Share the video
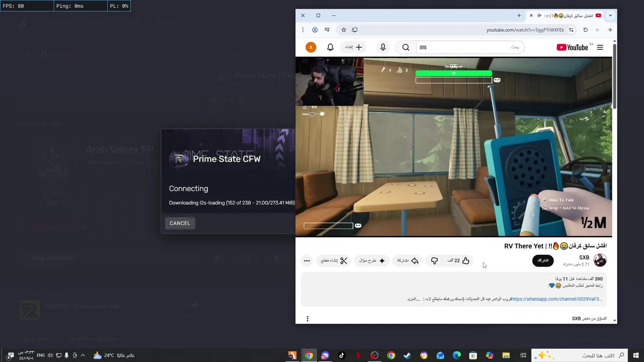The width and height of the screenshot is (644, 362). tap(408, 260)
